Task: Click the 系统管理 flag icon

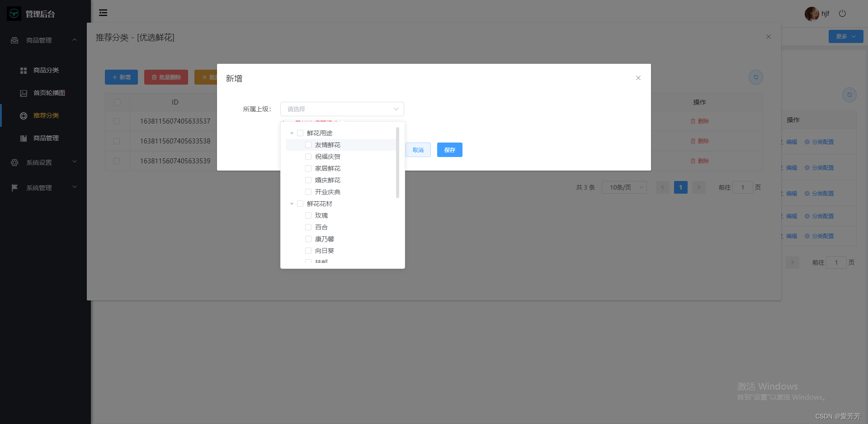Action: tap(14, 188)
